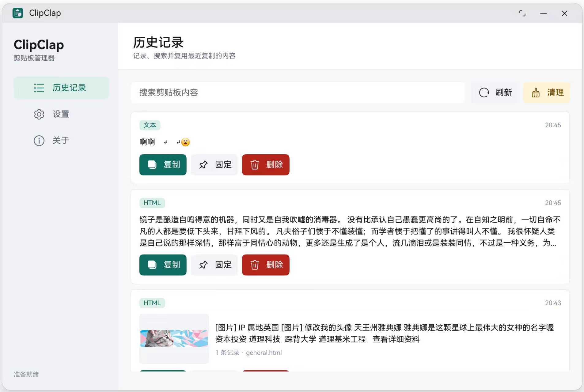Image resolution: width=584 pixels, height=392 pixels.
Task: Click the [图片] IP 属地英国 entry text
Action: coord(385,333)
